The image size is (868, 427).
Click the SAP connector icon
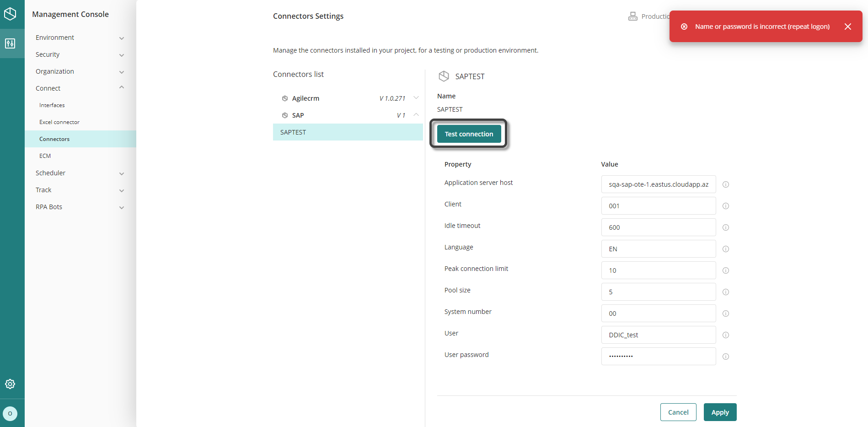[285, 115]
